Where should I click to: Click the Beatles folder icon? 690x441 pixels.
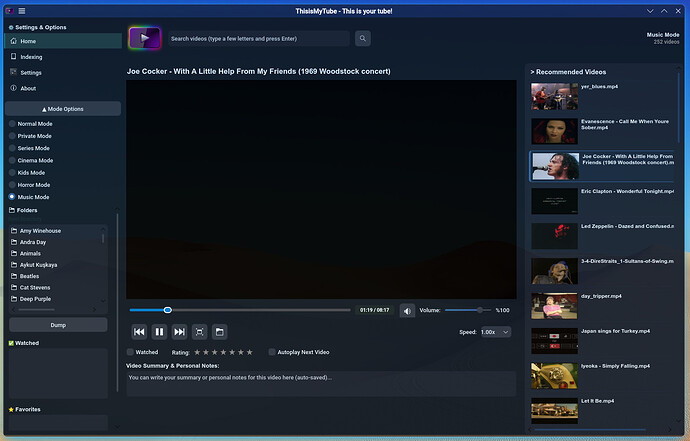[x=14, y=276]
